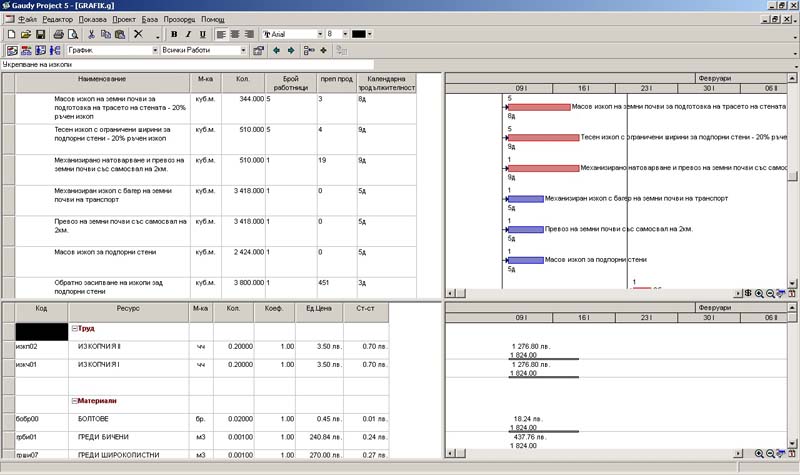Click the Укрепване на изкопи edit field
The width and height of the screenshot is (800, 475).
[187, 65]
